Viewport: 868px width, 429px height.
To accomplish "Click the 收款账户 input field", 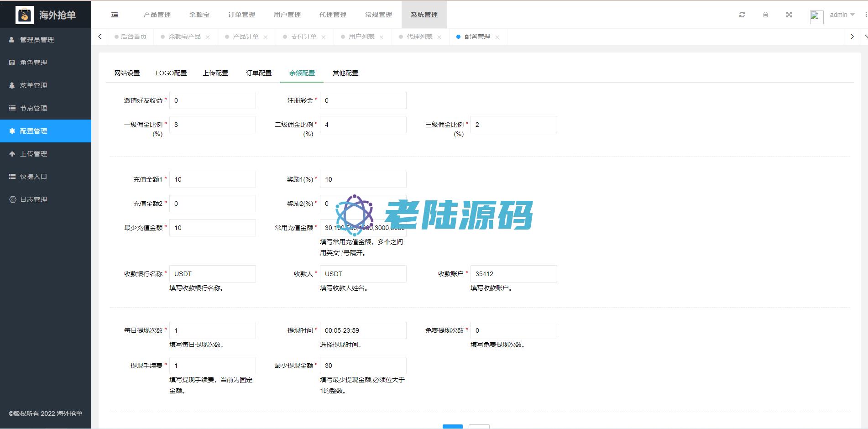I will click(513, 274).
